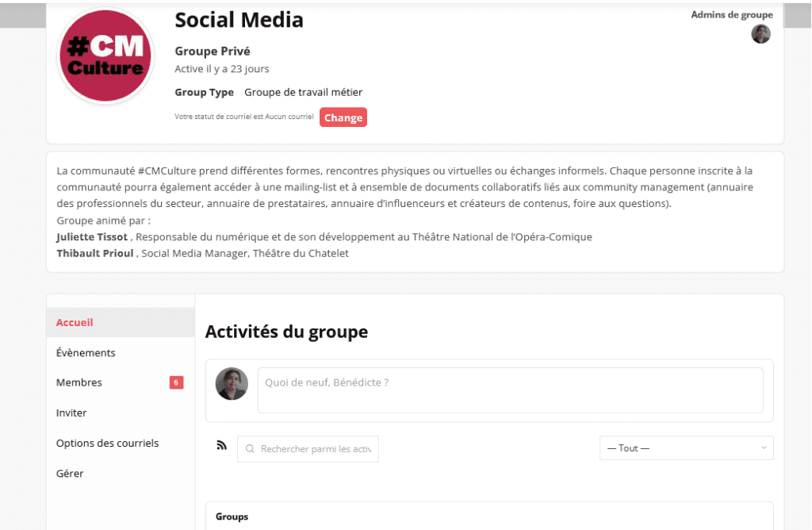812x530 pixels.
Task: Click the Social Media group title
Action: coord(239,20)
